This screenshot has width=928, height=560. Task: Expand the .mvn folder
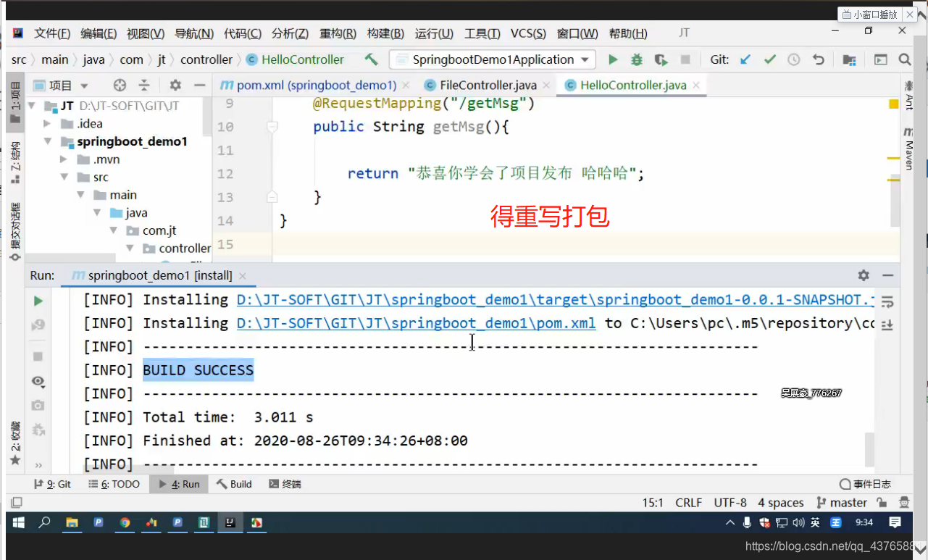[64, 159]
